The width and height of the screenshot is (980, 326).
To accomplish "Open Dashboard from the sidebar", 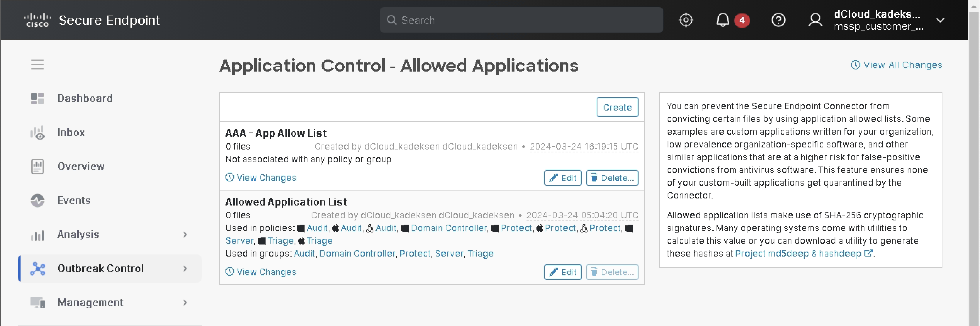I will point(84,99).
